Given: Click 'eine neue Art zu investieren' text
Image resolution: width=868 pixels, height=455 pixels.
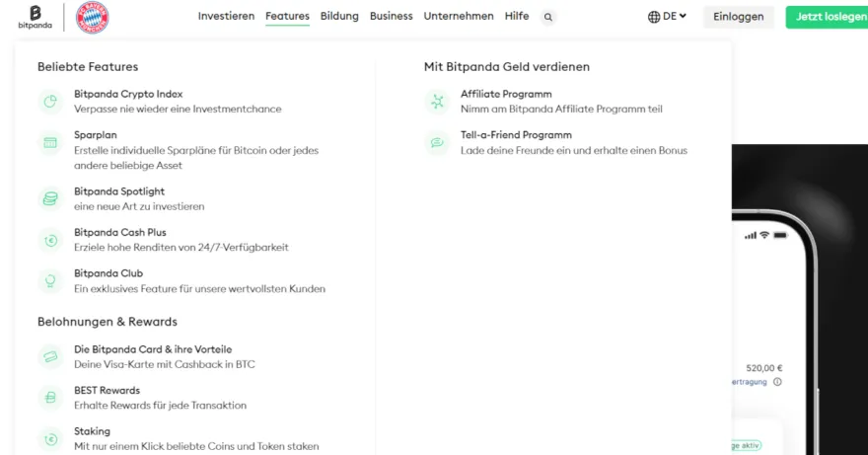Looking at the screenshot, I should [139, 206].
